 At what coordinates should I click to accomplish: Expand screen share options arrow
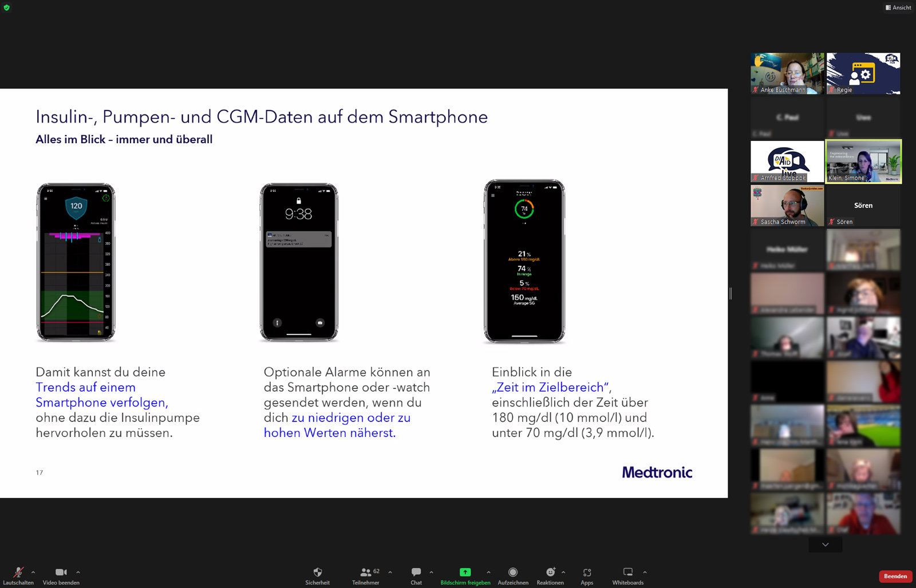[x=488, y=572]
